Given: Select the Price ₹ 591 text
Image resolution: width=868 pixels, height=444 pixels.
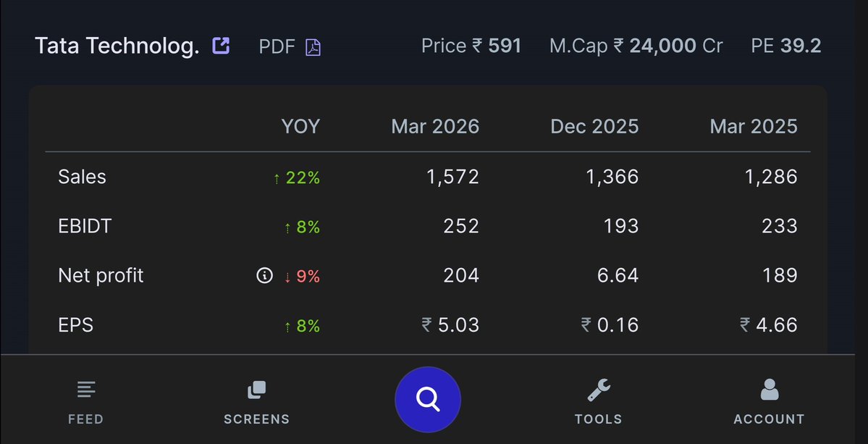Looking at the screenshot, I should point(471,46).
